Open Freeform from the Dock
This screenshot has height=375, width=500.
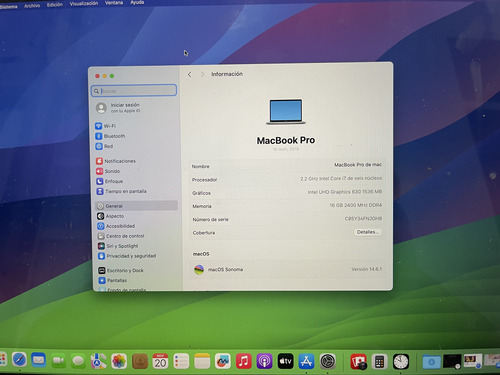pos(223,361)
